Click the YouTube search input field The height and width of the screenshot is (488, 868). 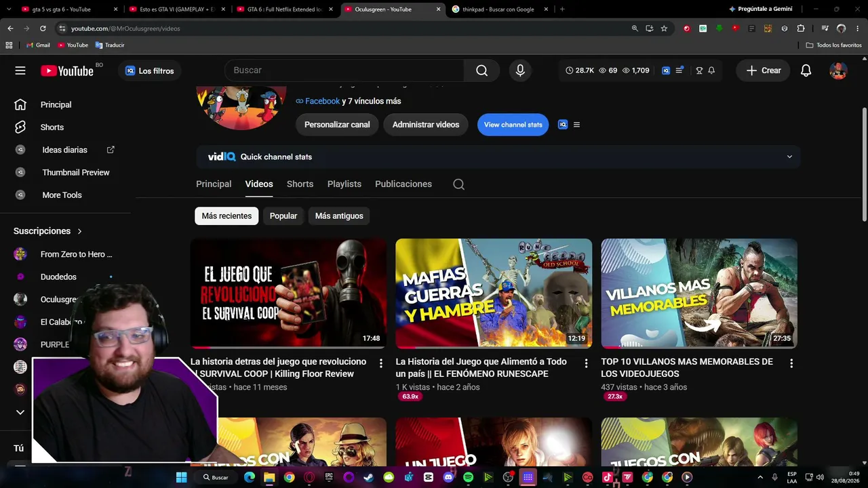click(344, 70)
